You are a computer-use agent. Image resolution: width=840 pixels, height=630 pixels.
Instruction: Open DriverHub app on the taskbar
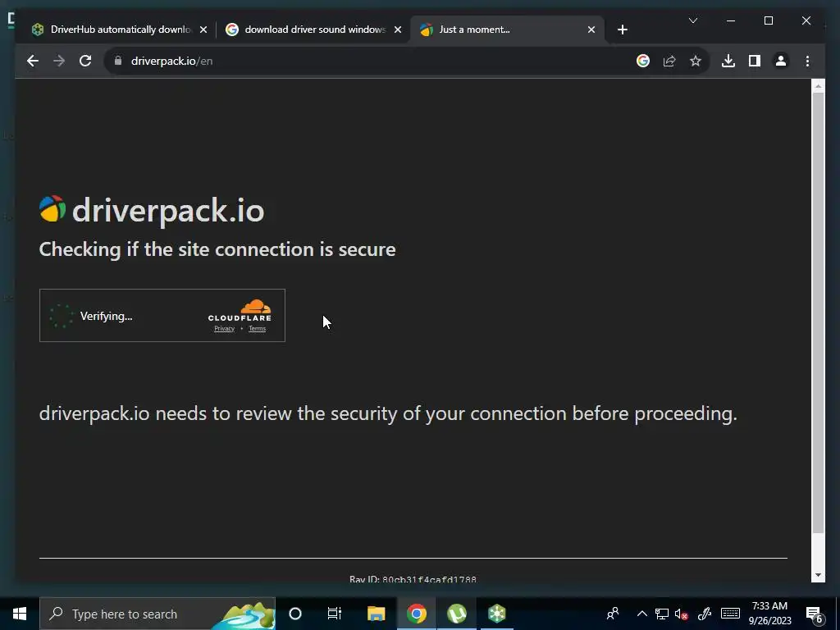(x=496, y=614)
